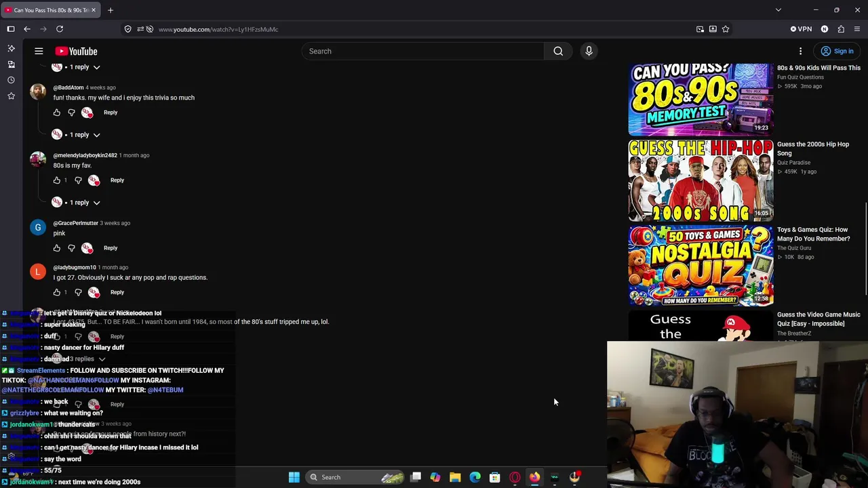The height and width of the screenshot is (488, 868).
Task: Open Copilot from the taskbar
Action: coord(435,477)
